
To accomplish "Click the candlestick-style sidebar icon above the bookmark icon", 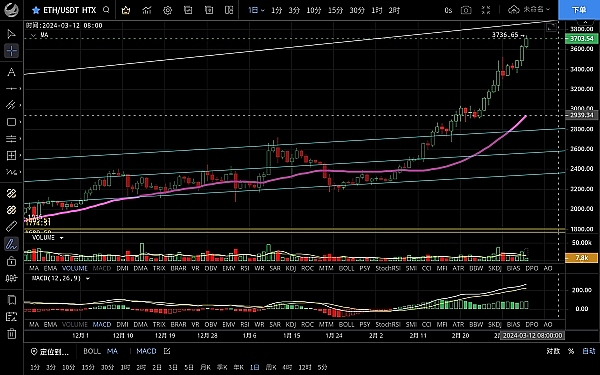I will coord(11,278).
